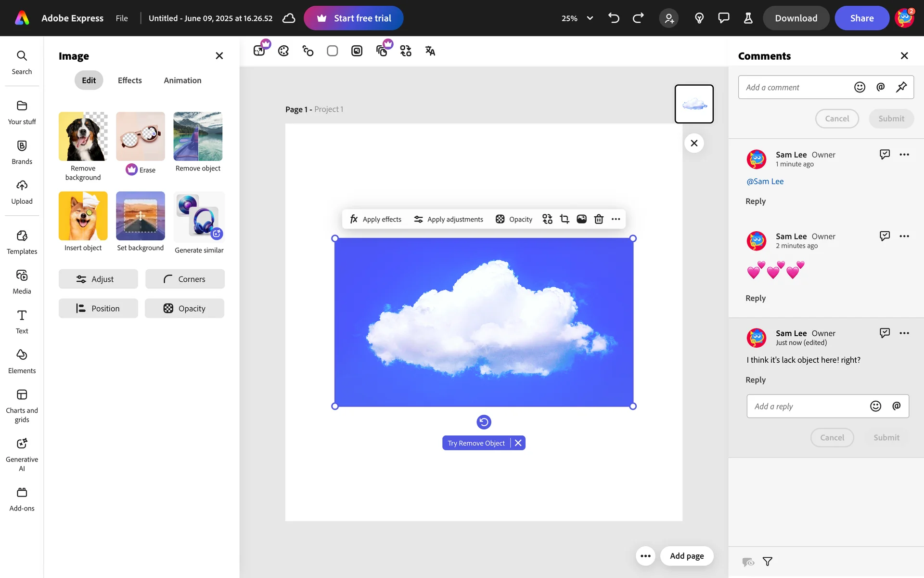Click the emoji icon in reply field
Image resolution: width=924 pixels, height=578 pixels.
tap(875, 406)
